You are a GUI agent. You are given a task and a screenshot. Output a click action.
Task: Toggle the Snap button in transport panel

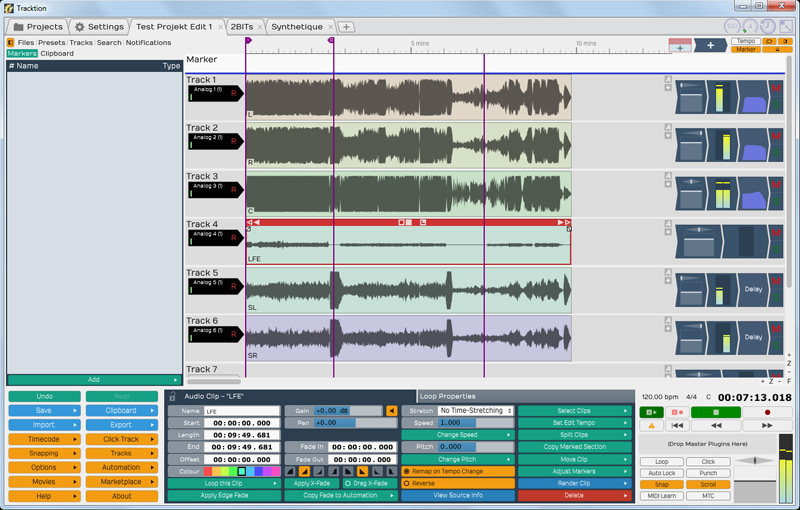click(x=661, y=484)
